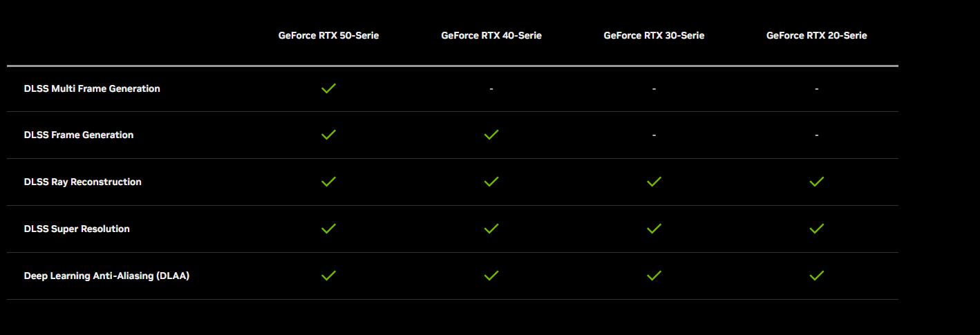Click DLSS Frame Generation checkmark under RTX 40-Serie
The height and width of the screenshot is (335, 980).
click(491, 135)
